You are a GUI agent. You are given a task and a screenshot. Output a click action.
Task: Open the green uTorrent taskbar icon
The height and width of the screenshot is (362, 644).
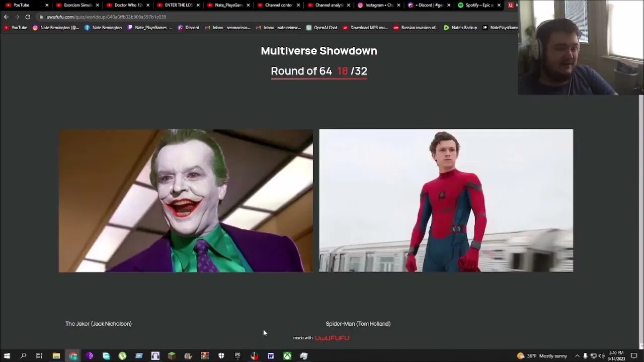(122, 356)
